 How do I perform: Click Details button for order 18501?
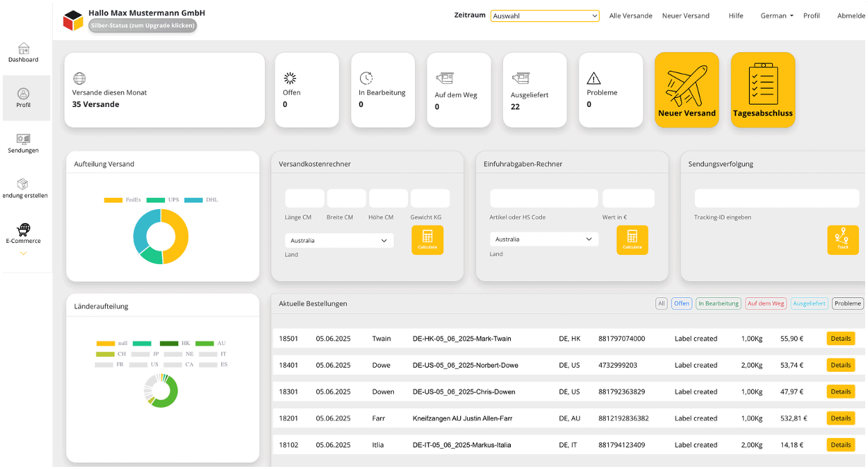coord(840,339)
